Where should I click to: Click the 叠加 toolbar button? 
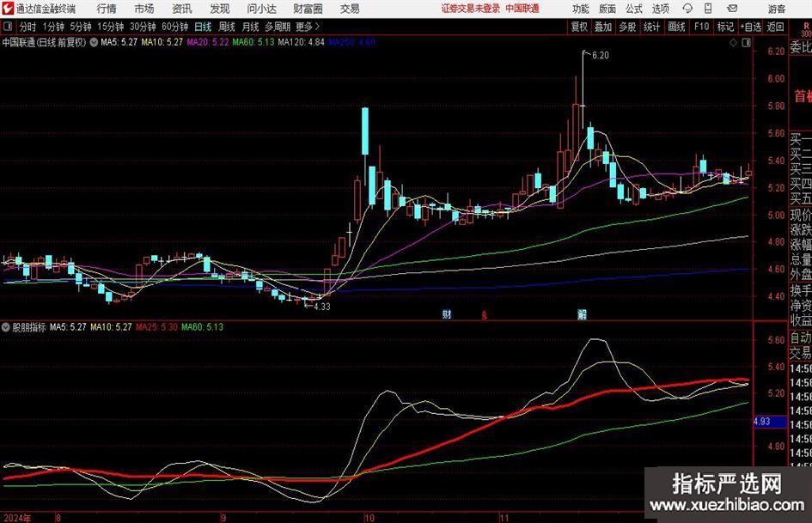click(603, 27)
